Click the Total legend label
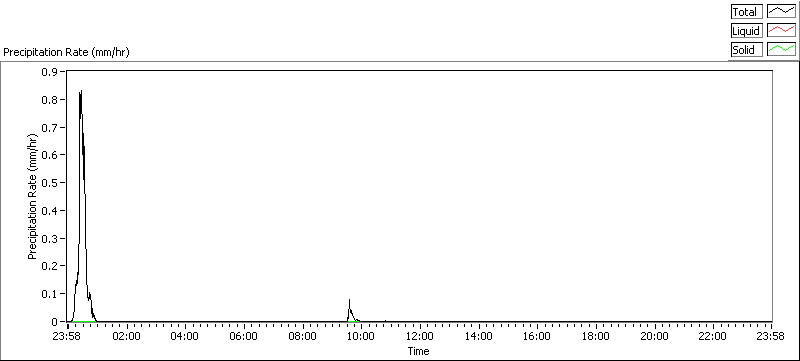Screen dimensions: 800x361 click(746, 12)
